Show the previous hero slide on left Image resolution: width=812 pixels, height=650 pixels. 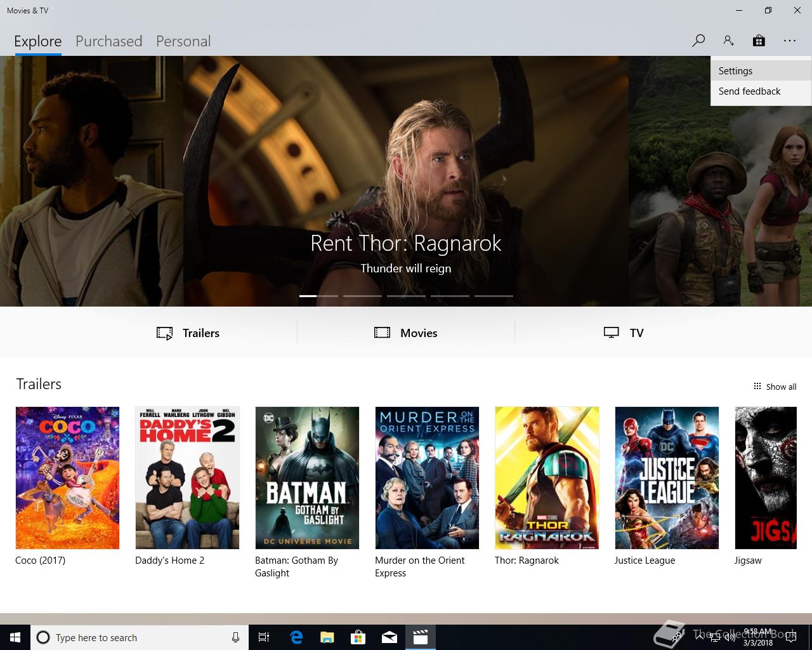pos(91,181)
